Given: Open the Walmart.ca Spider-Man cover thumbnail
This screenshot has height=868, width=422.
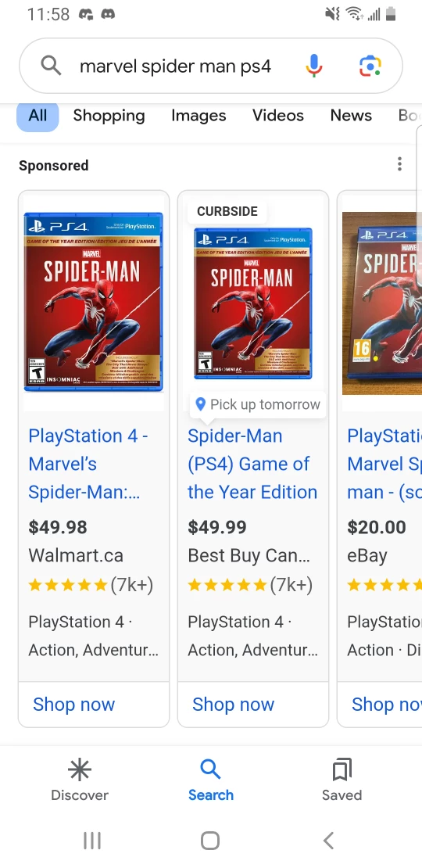Looking at the screenshot, I should 94,302.
